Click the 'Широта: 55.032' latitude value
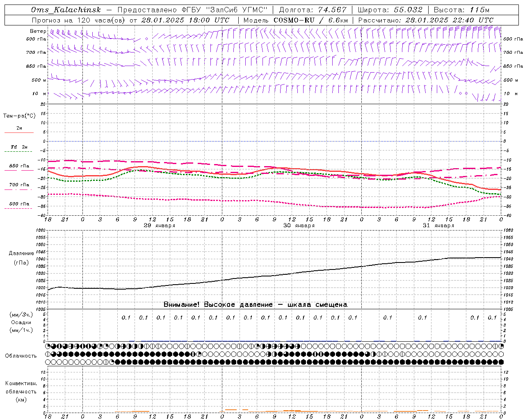The image size is (525, 420). coord(390,10)
